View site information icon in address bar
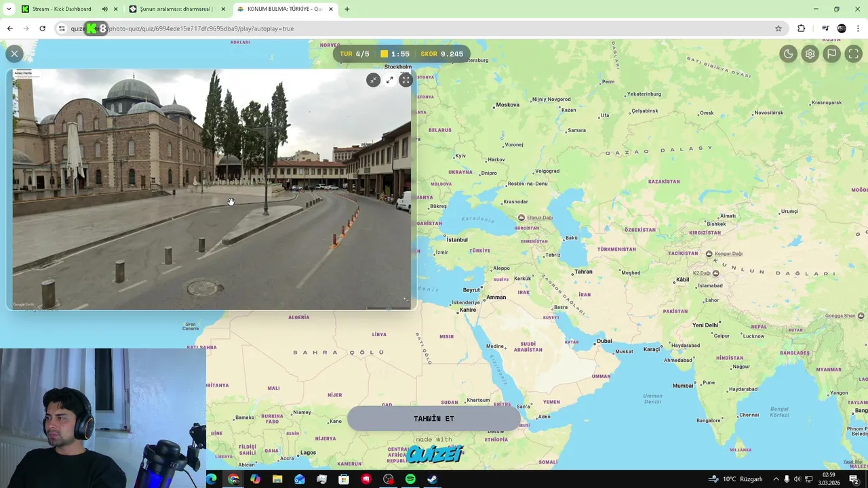Image resolution: width=868 pixels, height=488 pixels. [62, 28]
